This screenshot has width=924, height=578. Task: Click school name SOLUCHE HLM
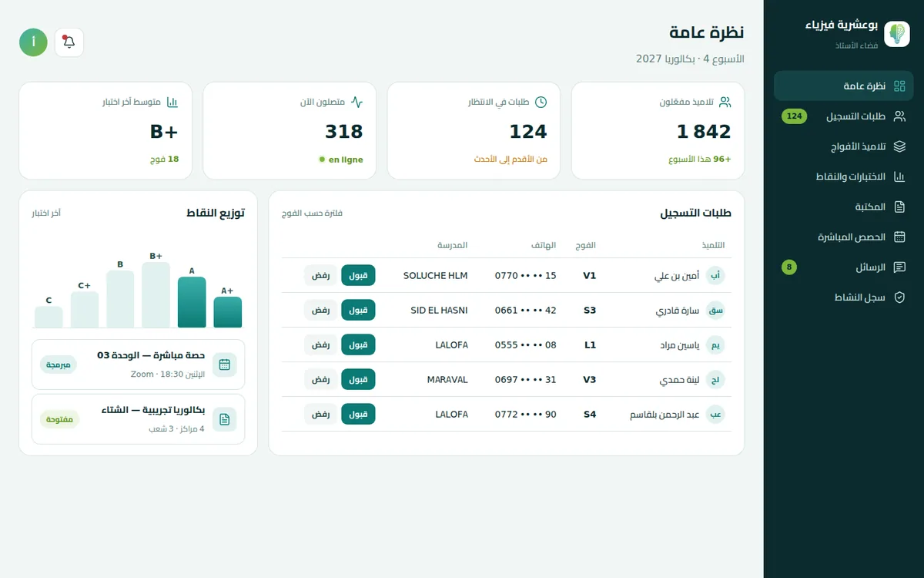click(x=436, y=276)
